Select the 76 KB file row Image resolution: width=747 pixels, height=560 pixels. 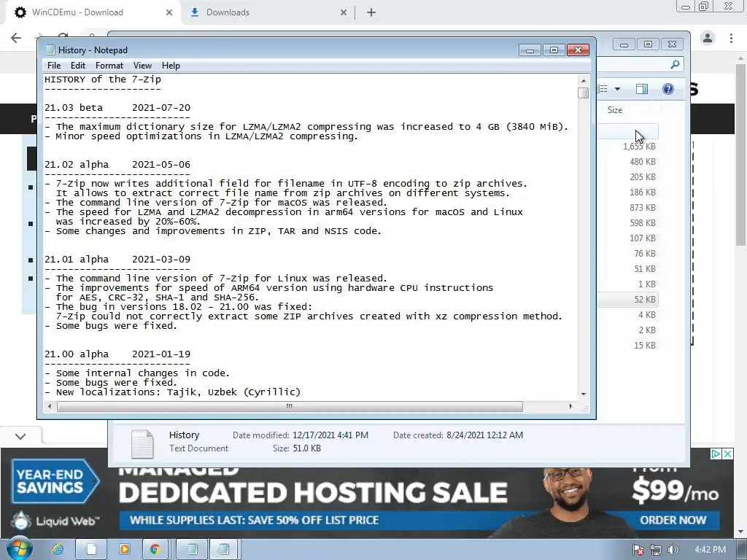click(628, 254)
